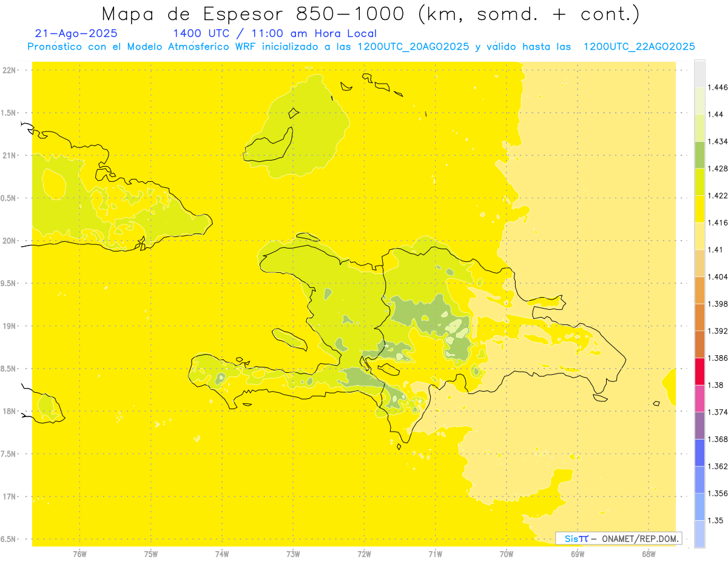Click the latitude label '8.5N'
The width and height of the screenshot is (728, 562).
coord(9,369)
